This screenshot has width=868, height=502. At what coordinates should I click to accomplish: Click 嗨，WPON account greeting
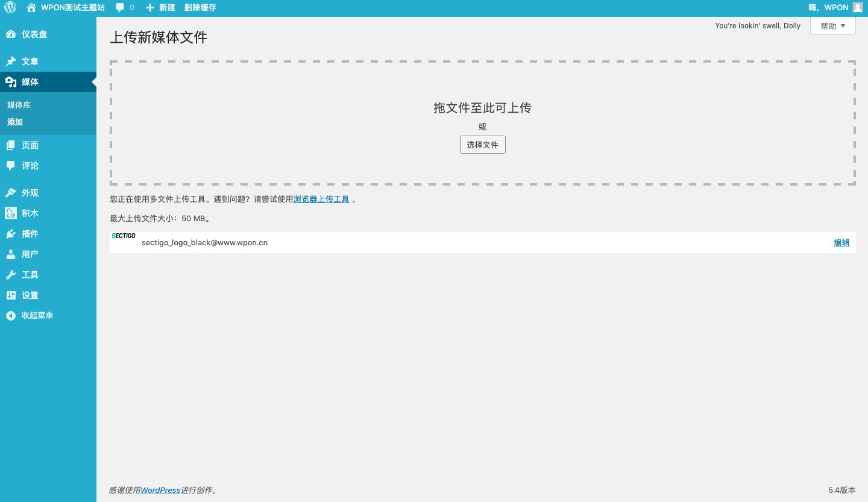click(828, 8)
